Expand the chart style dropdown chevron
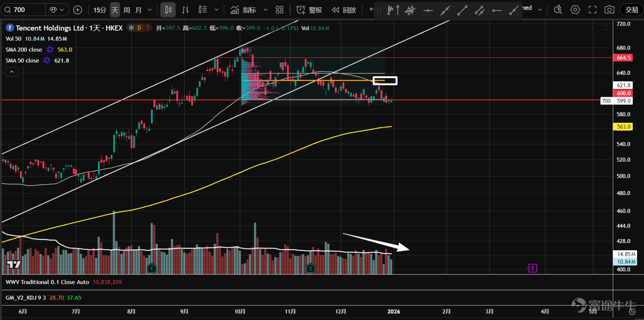Screen dimensions: 644x320 (x=217, y=10)
